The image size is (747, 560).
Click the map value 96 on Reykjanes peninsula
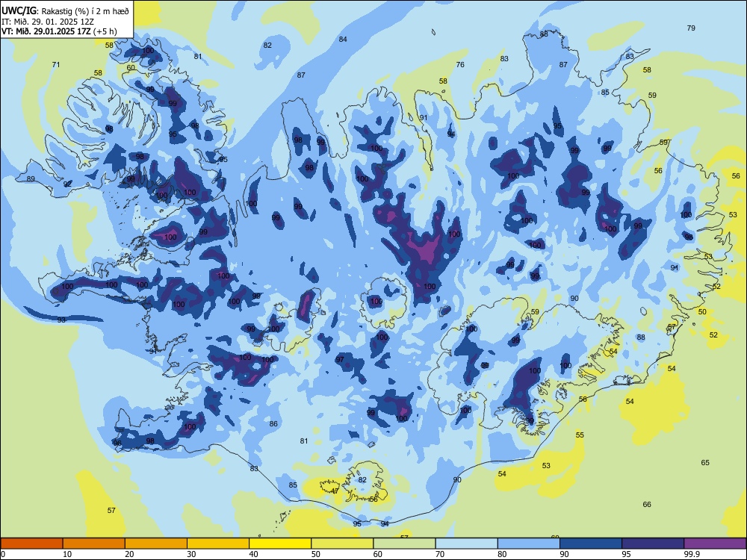tap(117, 443)
